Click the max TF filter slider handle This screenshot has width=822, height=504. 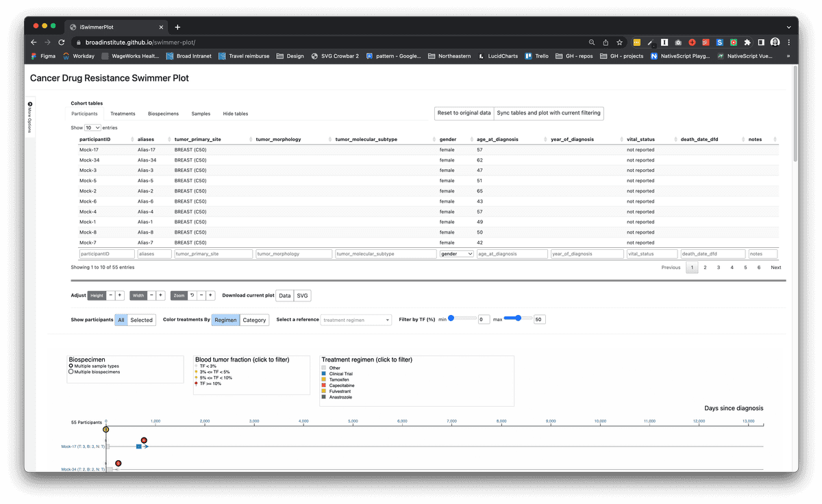click(519, 318)
